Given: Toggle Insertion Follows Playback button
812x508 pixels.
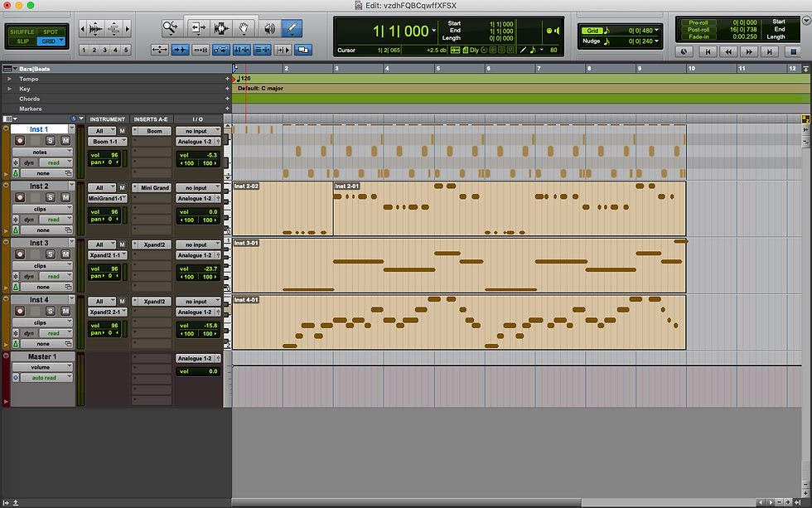Looking at the screenshot, I should point(283,50).
